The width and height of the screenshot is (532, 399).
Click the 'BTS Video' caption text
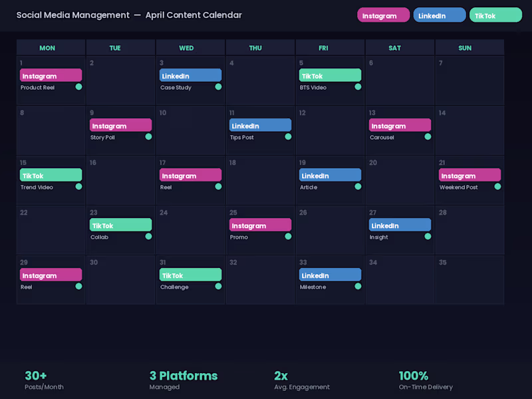tap(313, 88)
